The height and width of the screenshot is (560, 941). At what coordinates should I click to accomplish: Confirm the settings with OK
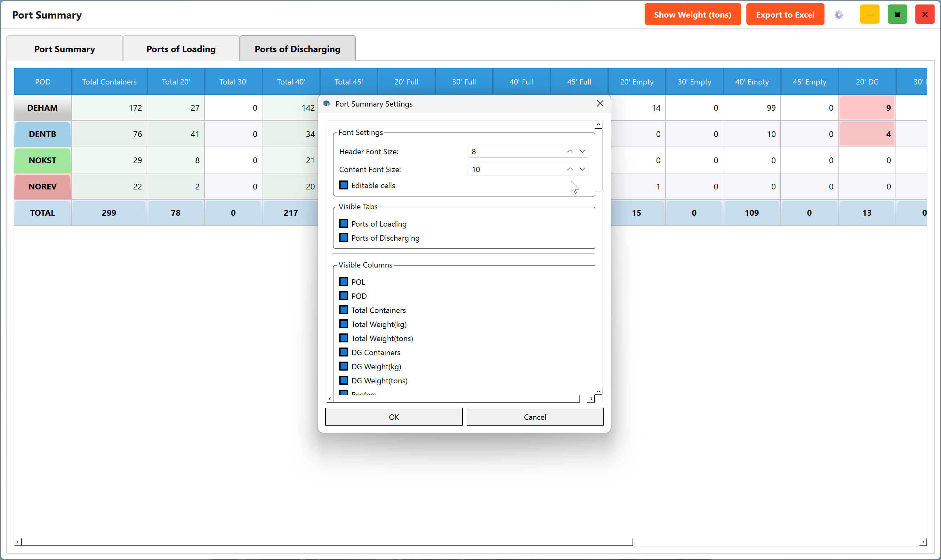[x=394, y=417]
